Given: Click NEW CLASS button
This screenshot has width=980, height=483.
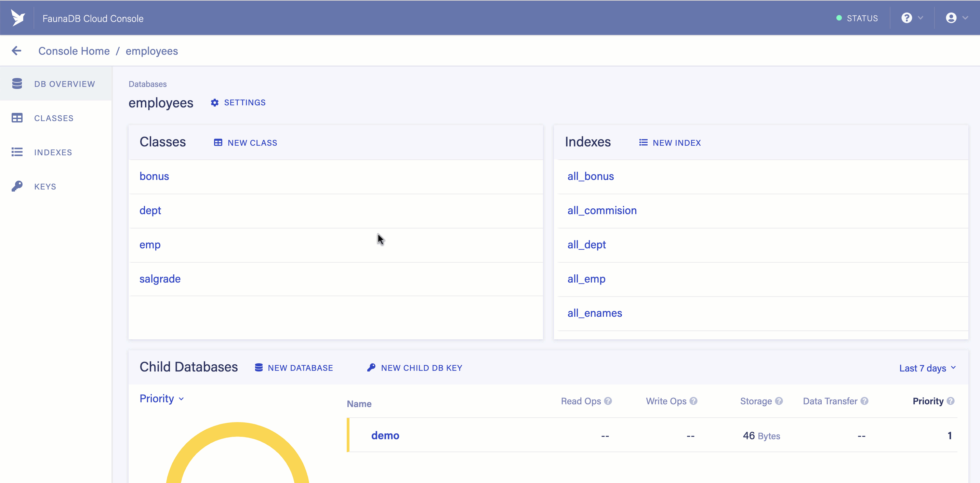Looking at the screenshot, I should [246, 143].
